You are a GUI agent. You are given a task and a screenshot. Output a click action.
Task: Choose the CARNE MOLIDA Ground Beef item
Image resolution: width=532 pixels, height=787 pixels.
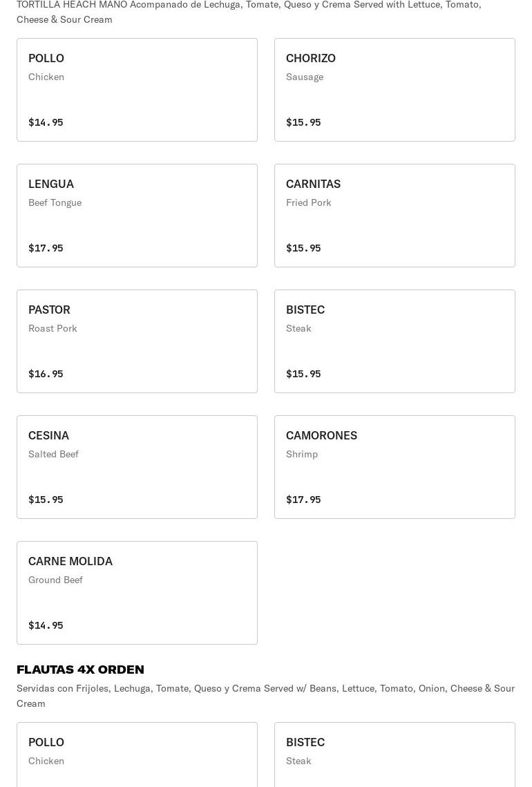coord(137,593)
